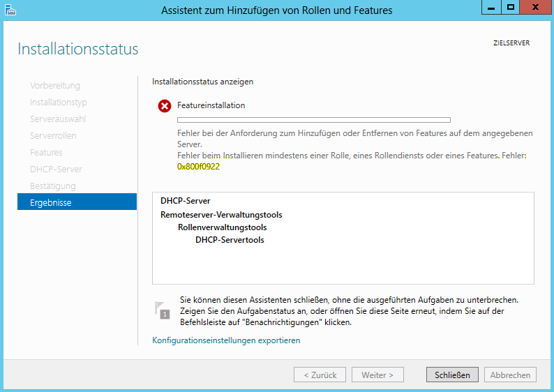
Task: Click the red error icon beside Featureinstallation
Action: point(165,106)
